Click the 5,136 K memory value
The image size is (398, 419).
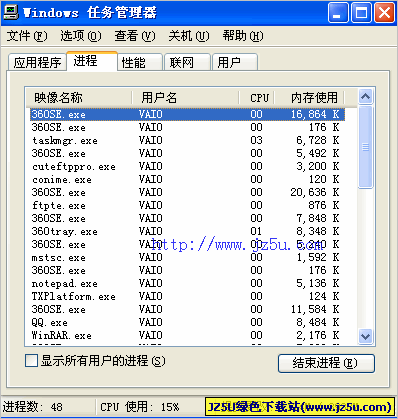pos(318,283)
